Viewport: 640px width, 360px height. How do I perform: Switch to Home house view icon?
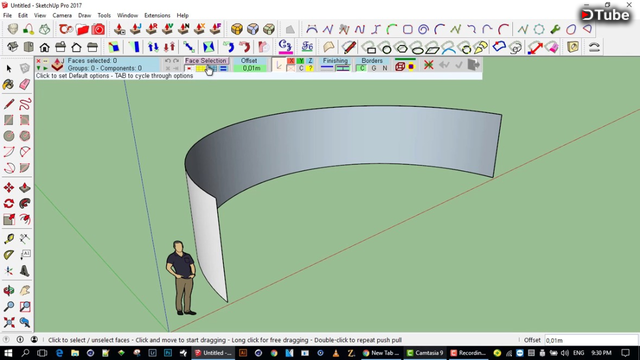point(44,47)
